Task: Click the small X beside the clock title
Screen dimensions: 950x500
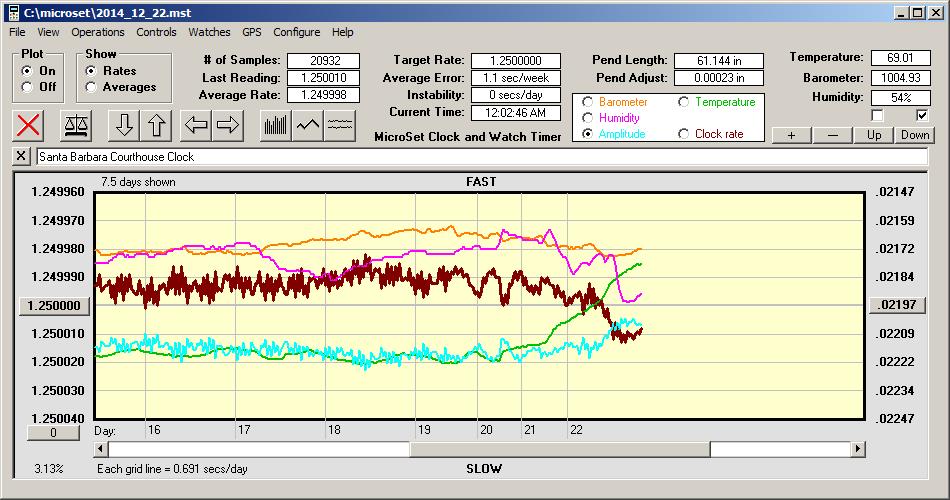Action: point(21,156)
